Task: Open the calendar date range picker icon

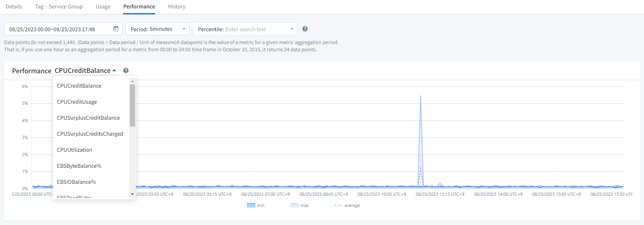Action: (116, 29)
